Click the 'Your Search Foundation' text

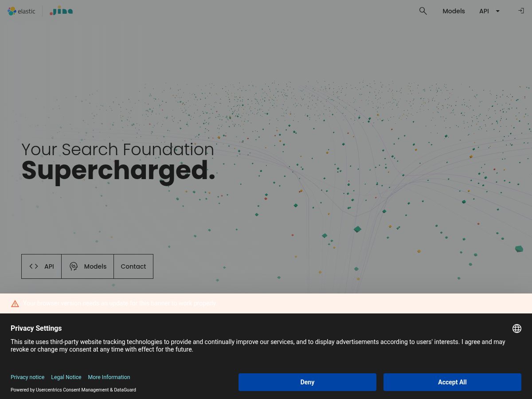pos(117,149)
